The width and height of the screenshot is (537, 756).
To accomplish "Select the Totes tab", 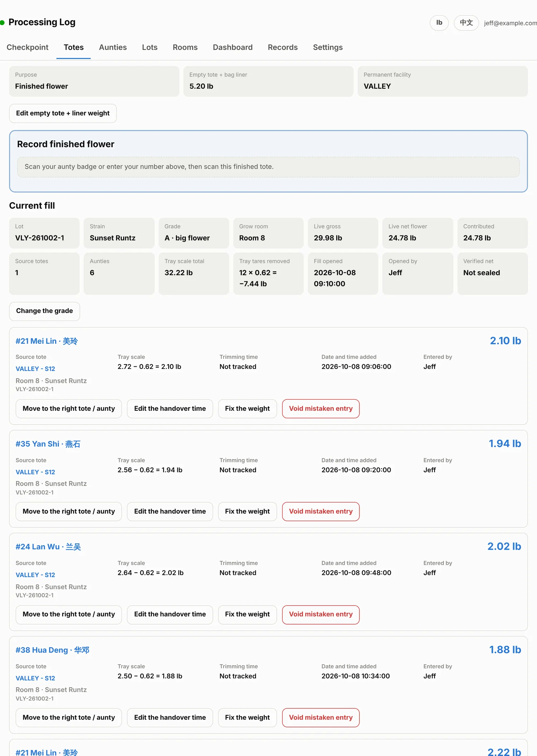I will pyautogui.click(x=73, y=47).
